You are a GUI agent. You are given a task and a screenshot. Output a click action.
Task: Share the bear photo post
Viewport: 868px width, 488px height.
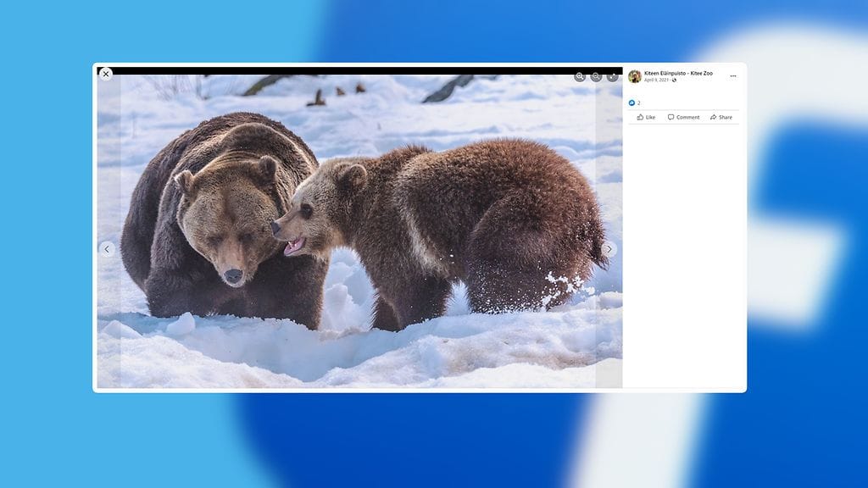coord(721,117)
